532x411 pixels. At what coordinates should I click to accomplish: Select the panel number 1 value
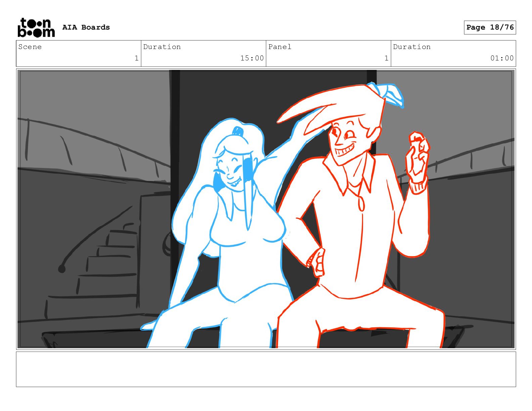386,58
